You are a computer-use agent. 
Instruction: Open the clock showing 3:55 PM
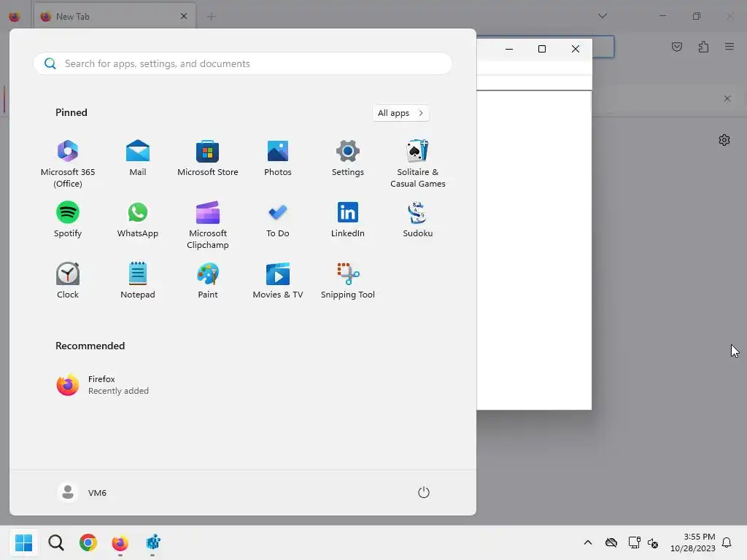point(693,542)
